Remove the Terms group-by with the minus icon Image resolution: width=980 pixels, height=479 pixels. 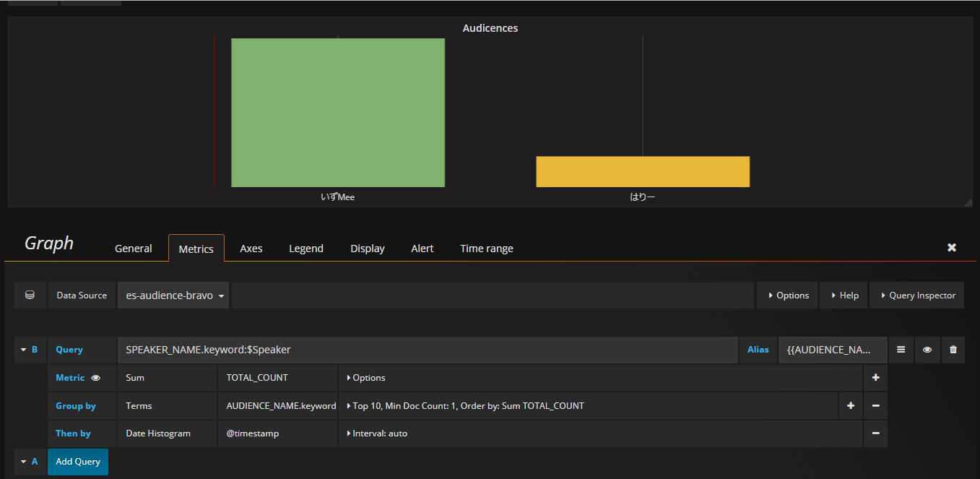(875, 406)
